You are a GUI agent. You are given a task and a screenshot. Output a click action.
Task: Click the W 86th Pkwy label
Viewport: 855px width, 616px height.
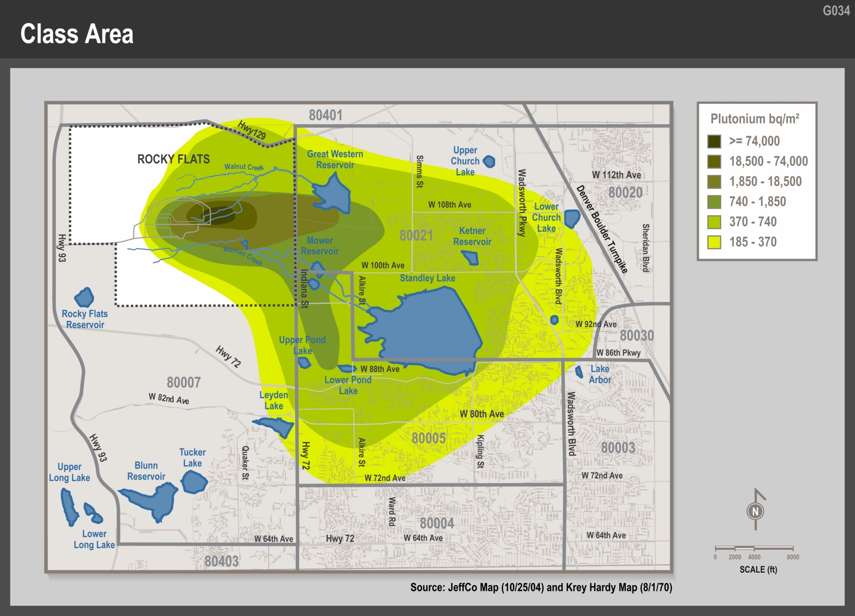pyautogui.click(x=618, y=353)
